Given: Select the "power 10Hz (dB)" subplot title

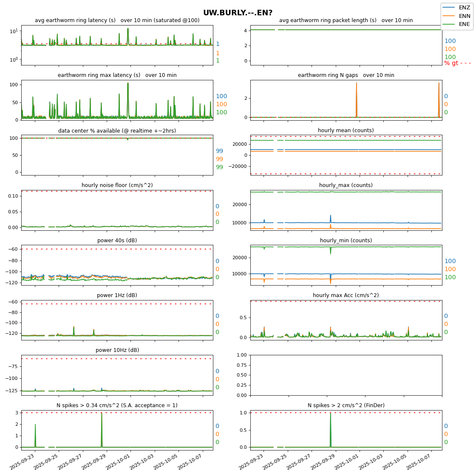Looking at the screenshot, I should coord(117,350).
